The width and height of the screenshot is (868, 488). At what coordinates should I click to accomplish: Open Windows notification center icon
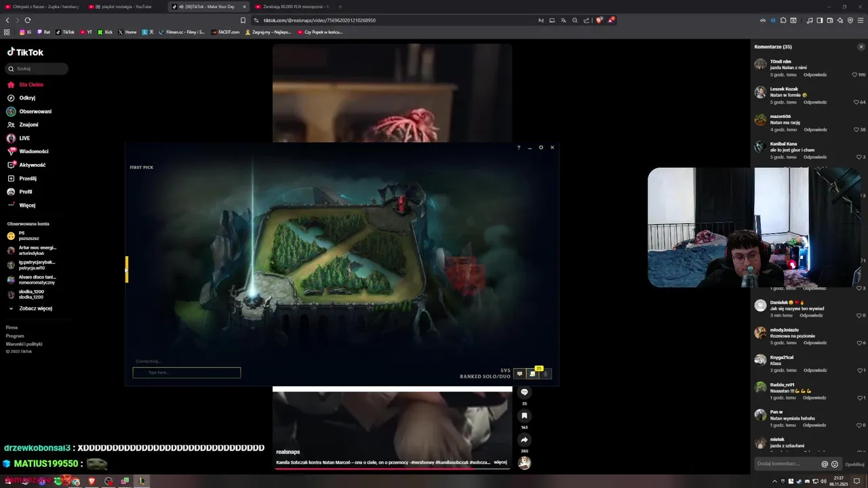857,481
